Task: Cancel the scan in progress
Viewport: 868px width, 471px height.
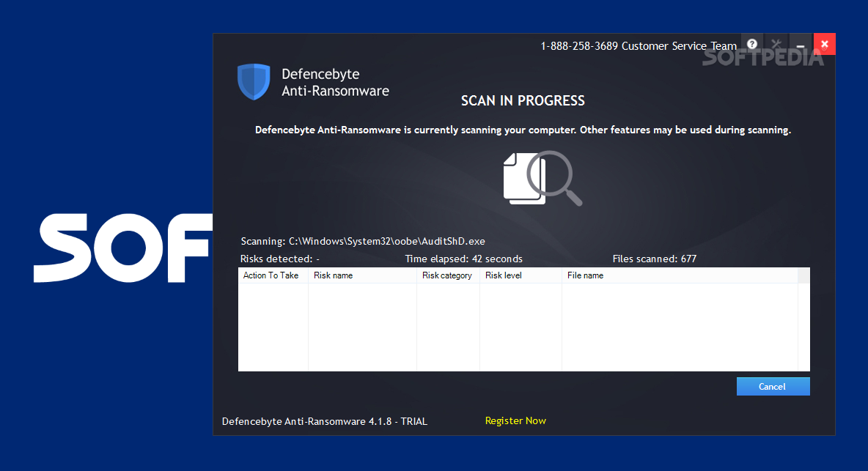Action: [773, 387]
